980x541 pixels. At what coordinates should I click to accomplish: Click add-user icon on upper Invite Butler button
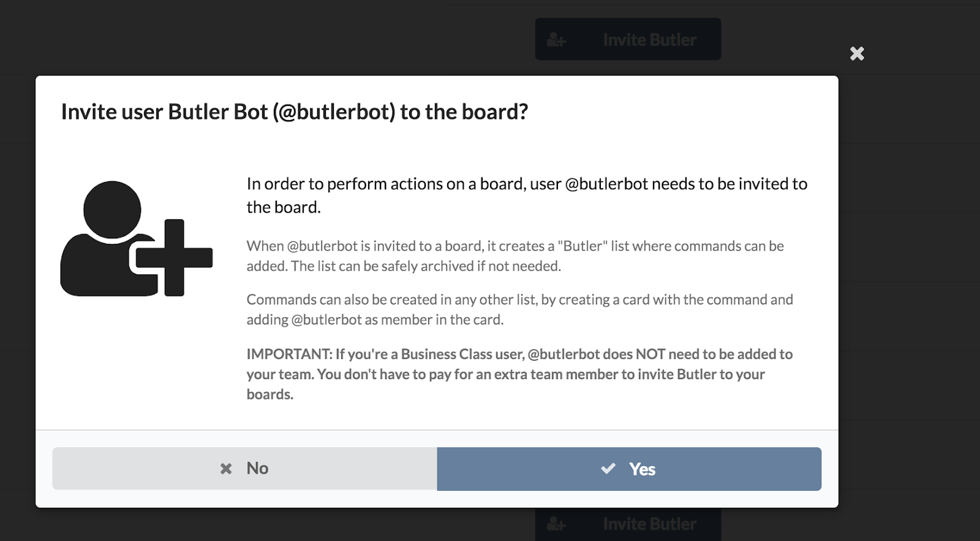click(x=556, y=40)
